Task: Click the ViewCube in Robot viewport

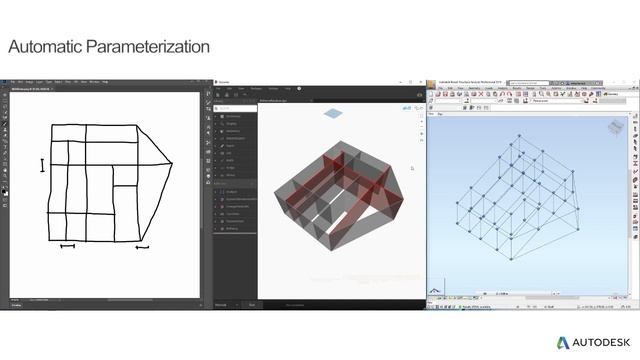Action: click(x=616, y=128)
